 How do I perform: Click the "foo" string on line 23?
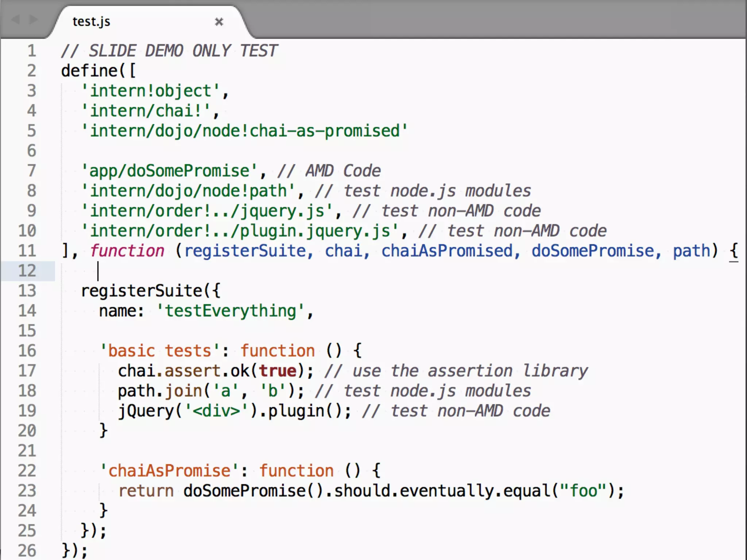[x=583, y=491]
